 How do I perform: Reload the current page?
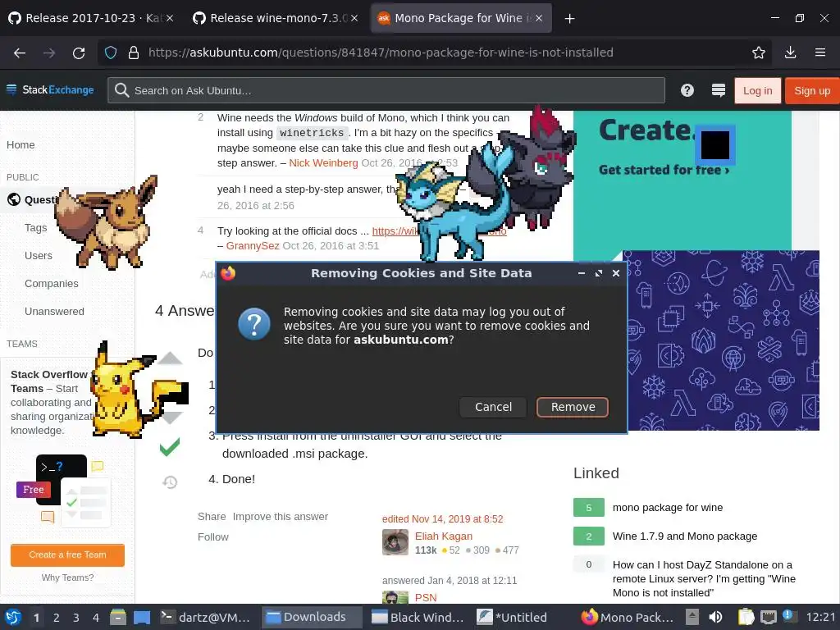pyautogui.click(x=79, y=52)
